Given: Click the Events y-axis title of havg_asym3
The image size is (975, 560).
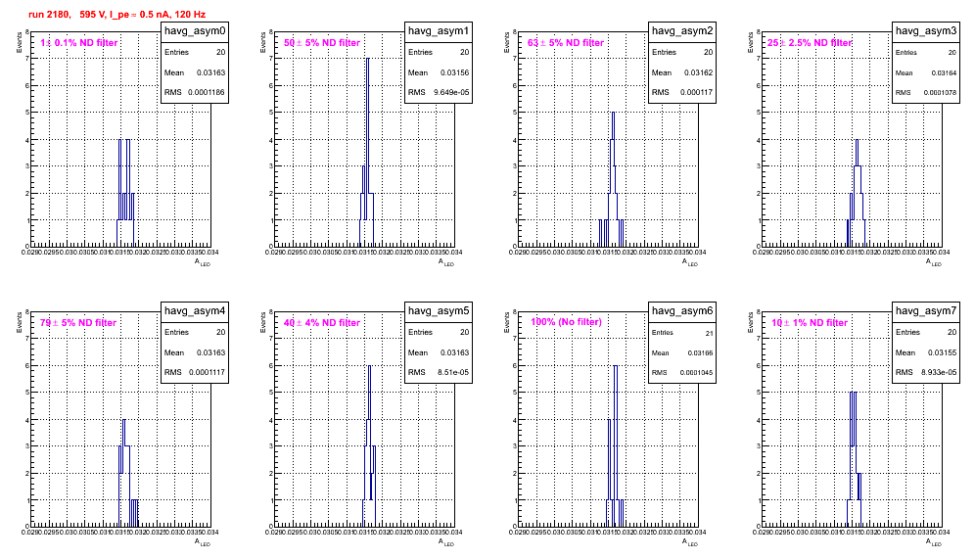Looking at the screenshot, I should click(750, 42).
